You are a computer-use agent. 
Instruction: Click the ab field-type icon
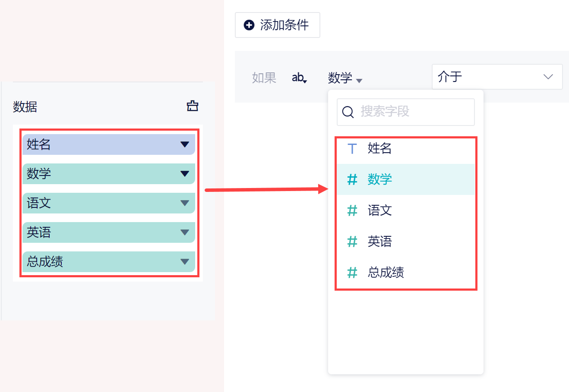pos(299,78)
